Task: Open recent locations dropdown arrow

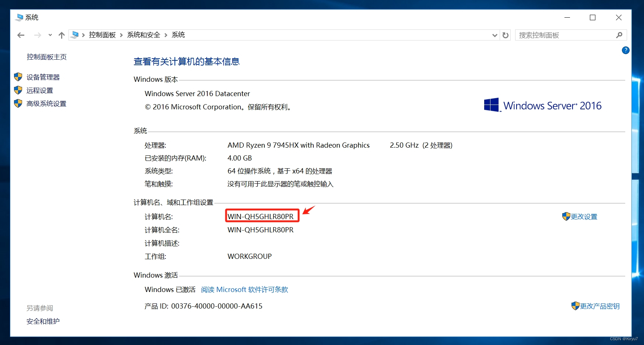Action: [50, 35]
